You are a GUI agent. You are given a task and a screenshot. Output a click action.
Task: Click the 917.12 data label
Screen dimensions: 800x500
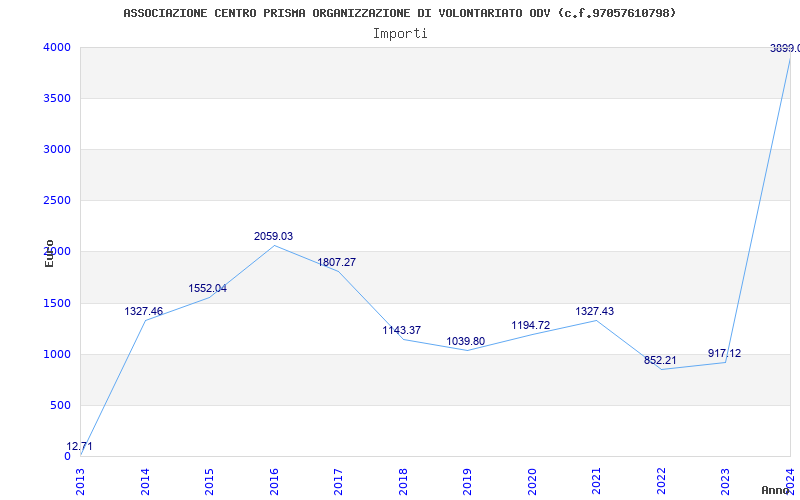coord(724,353)
